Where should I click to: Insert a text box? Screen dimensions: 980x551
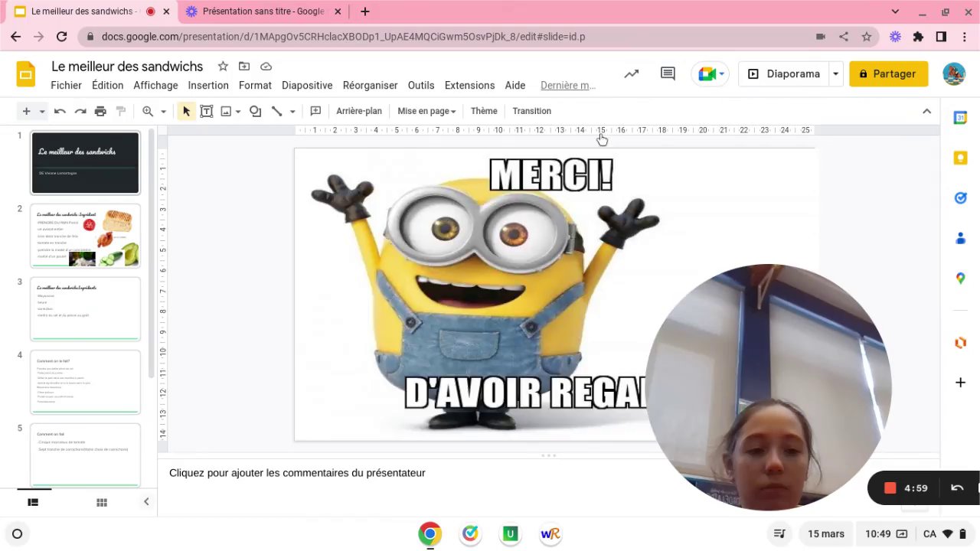[206, 111]
